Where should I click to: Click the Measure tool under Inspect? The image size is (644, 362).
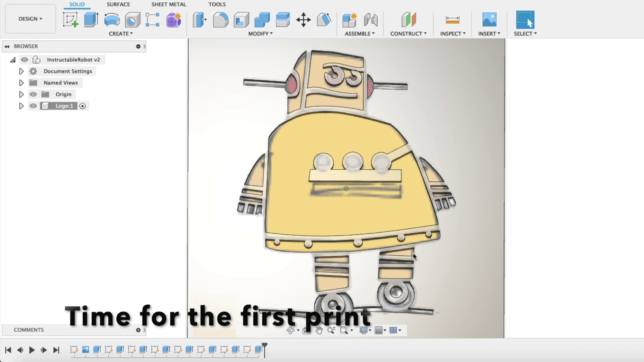(x=453, y=19)
